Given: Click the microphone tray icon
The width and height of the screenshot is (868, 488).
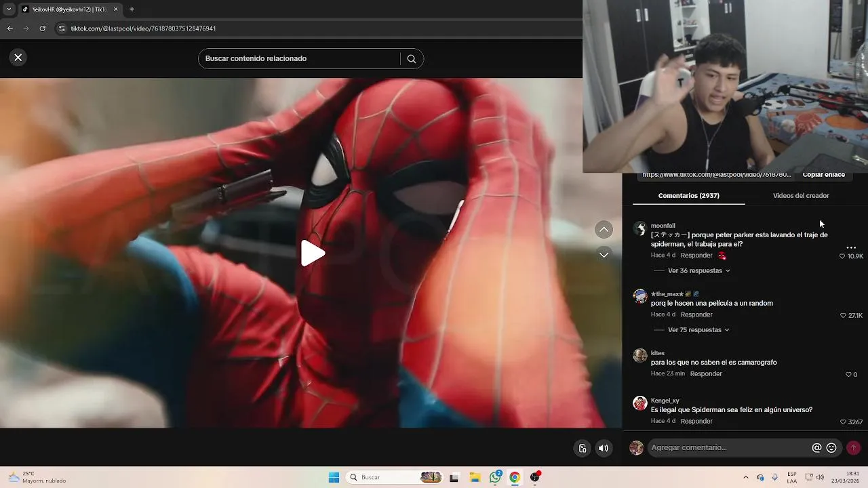Looking at the screenshot, I should [x=774, y=477].
